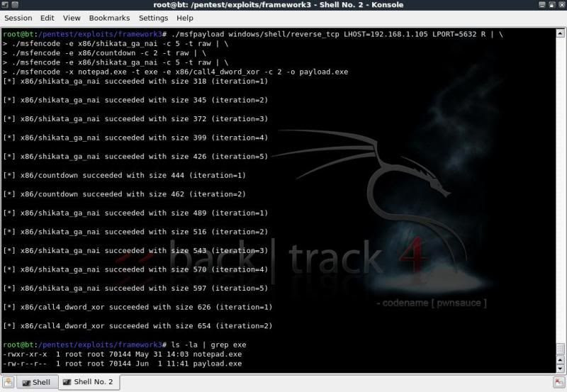
Task: Open the Help menu
Action: pyautogui.click(x=185, y=18)
